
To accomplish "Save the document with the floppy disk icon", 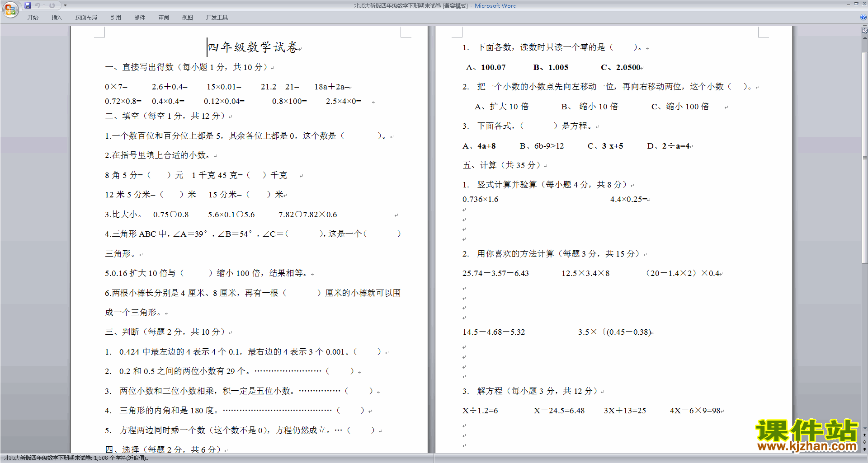I will (28, 5).
